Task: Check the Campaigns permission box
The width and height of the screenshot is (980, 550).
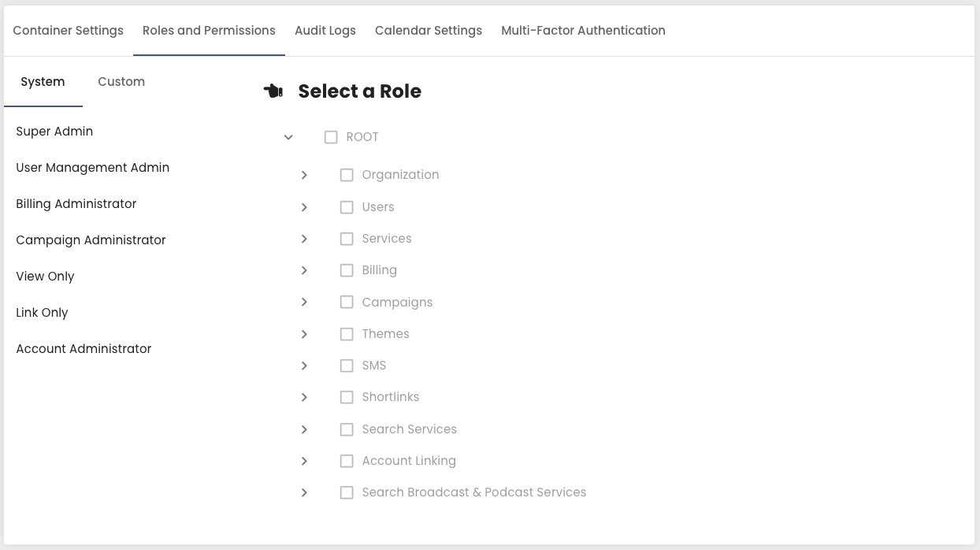Action: 347,302
